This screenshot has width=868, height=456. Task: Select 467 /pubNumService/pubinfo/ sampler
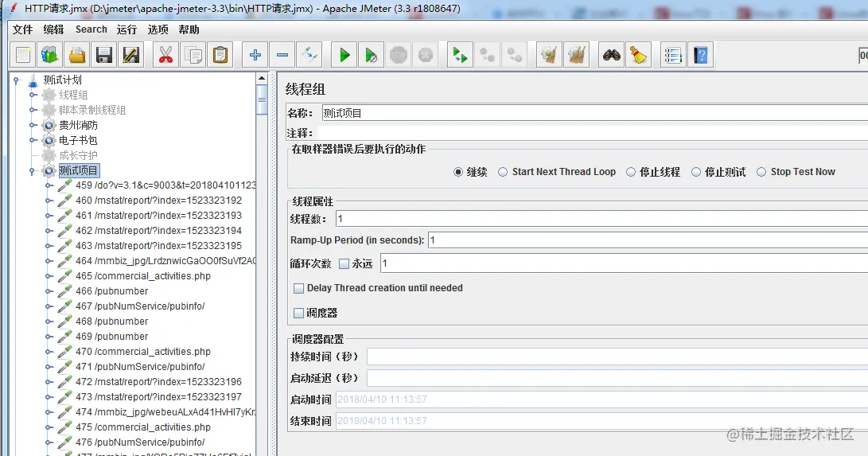[140, 306]
